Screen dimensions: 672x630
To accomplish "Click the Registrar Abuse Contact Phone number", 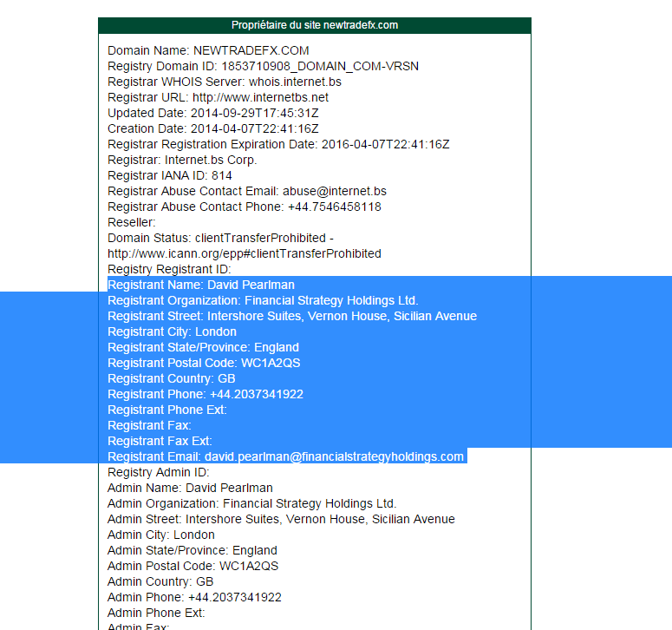I will tap(335, 207).
